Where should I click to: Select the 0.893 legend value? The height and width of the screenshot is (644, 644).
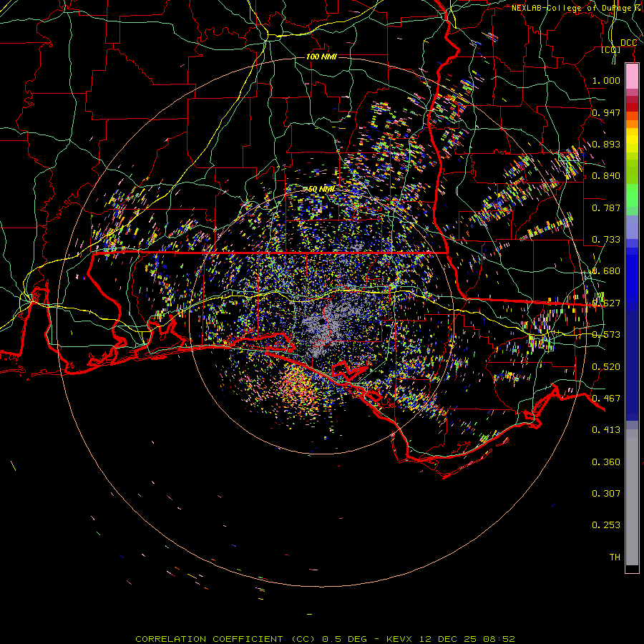(x=606, y=144)
